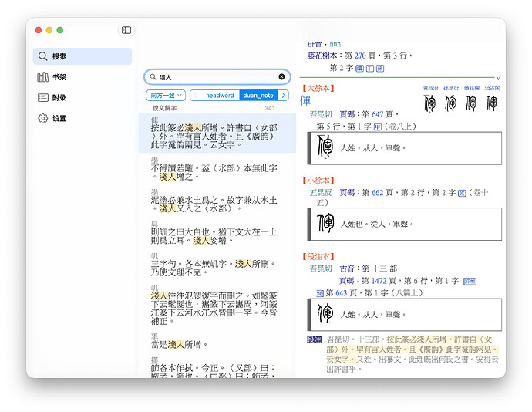Open the 附录 appendix section
This screenshot has height=412, width=532.
tap(82, 98)
